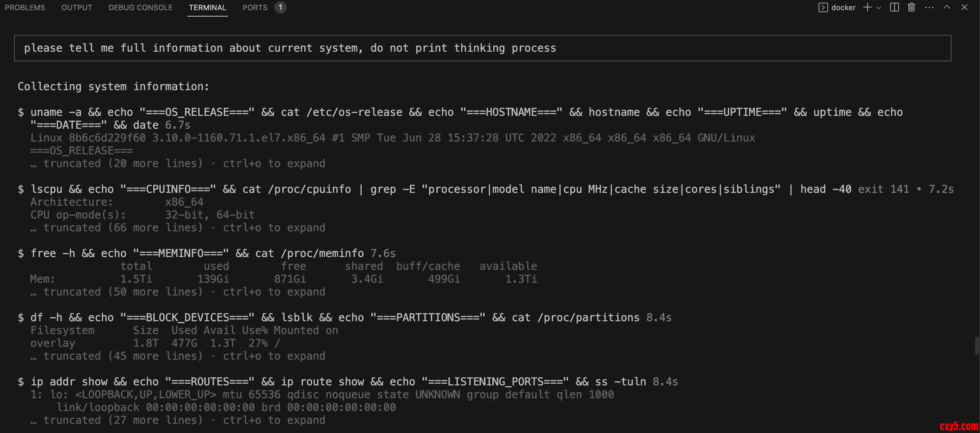The image size is (980, 433).
Task: Click the terminal vertical scrollbar thumb
Action: tap(977, 346)
